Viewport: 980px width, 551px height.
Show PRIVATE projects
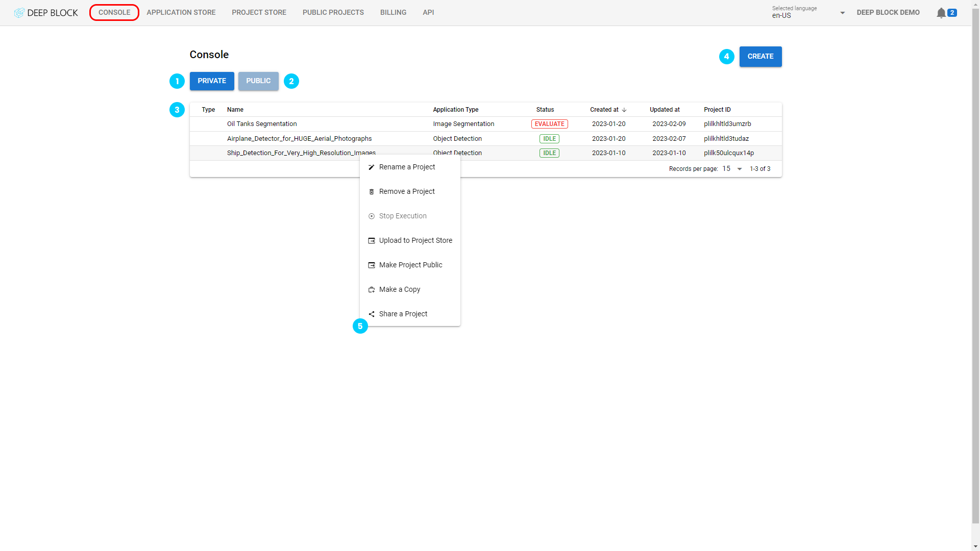pyautogui.click(x=212, y=81)
